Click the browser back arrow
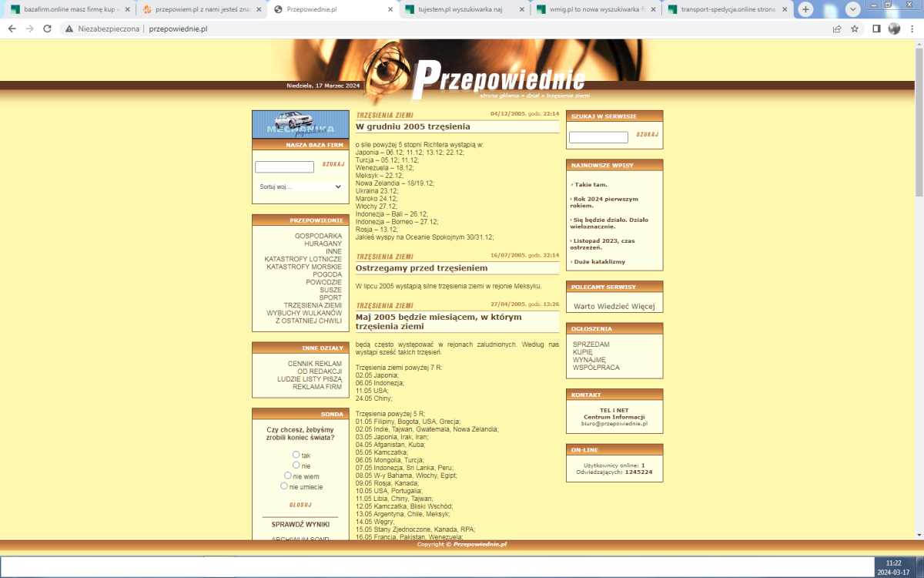924x578 pixels. click(x=12, y=29)
